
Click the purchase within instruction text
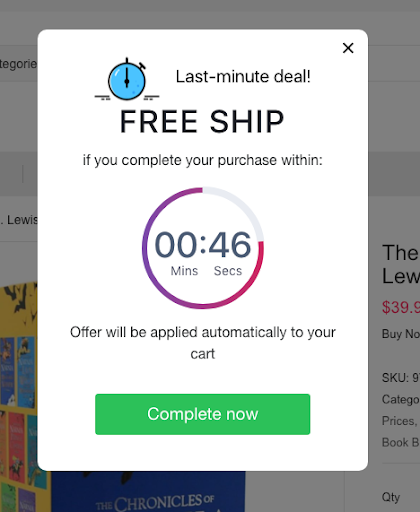point(203,161)
